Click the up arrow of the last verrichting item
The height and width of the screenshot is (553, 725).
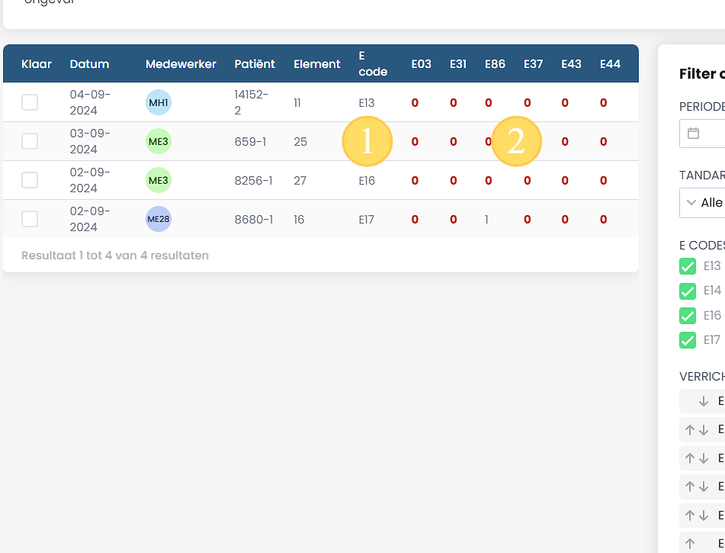click(690, 544)
